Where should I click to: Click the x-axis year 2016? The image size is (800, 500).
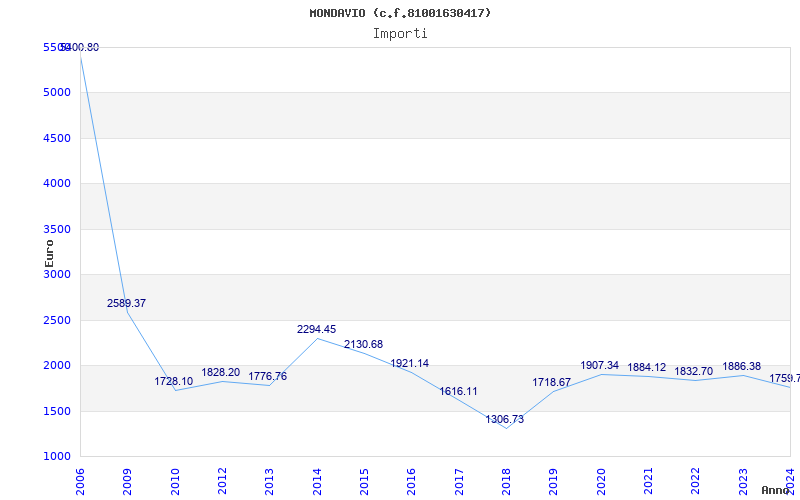[412, 482]
